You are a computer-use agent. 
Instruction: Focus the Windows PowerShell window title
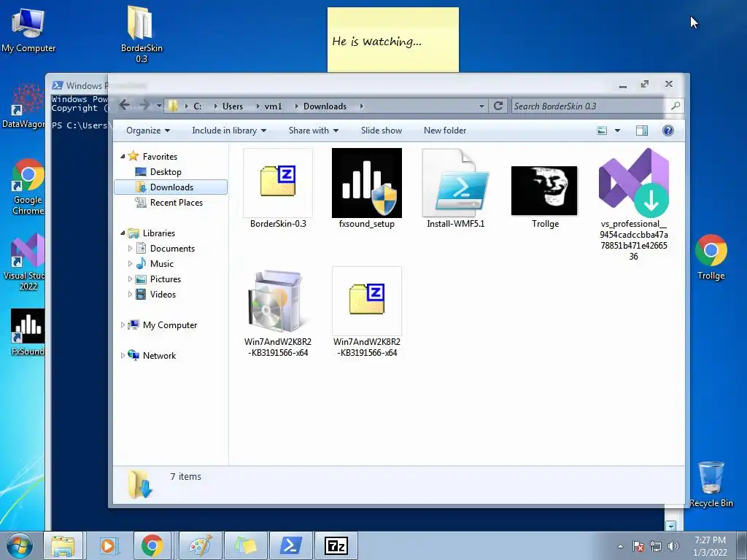coord(79,86)
